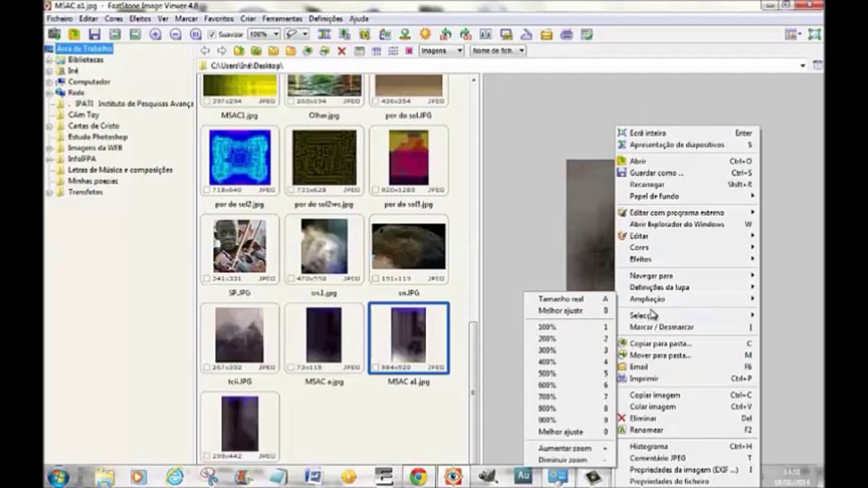Click the zoom in magnifier toolbar icon
Viewport: 868px width, 488px height.
[x=155, y=34]
